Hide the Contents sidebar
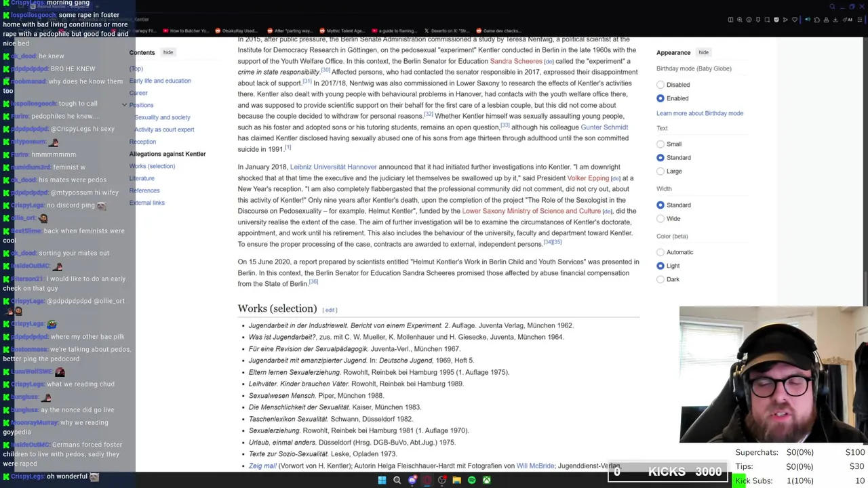Image resolution: width=868 pixels, height=488 pixels. (168, 52)
